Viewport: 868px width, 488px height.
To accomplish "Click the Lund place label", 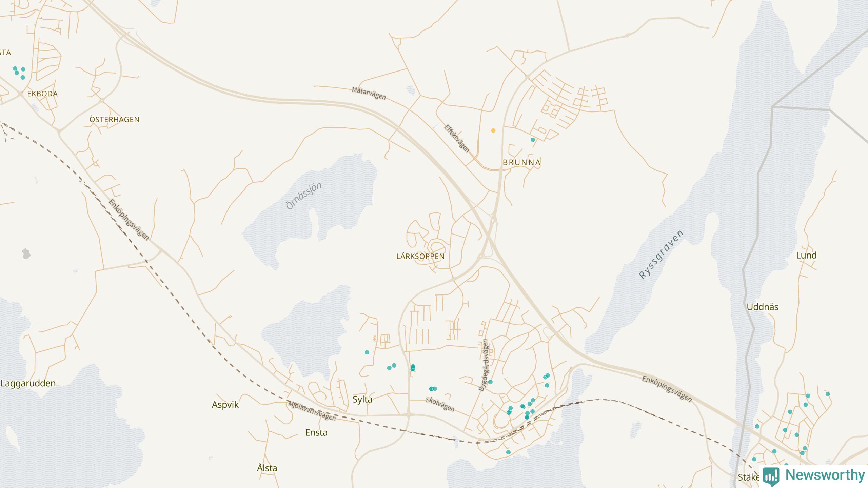I will coord(806,255).
